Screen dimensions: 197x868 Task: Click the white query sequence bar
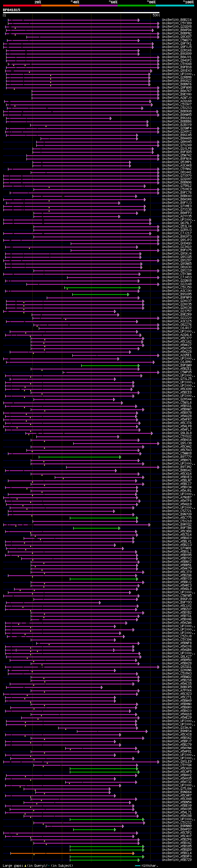81,12
